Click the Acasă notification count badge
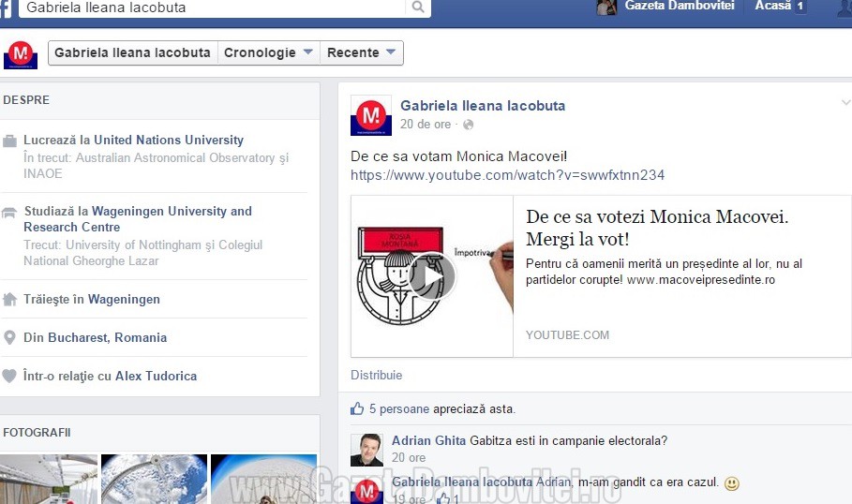This screenshot has height=504, width=852. [x=800, y=7]
